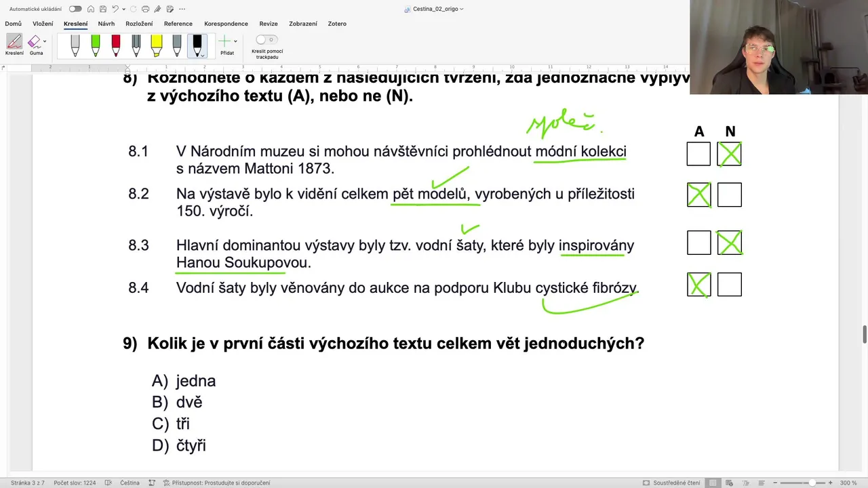Click the Print icon in title bar
Image resolution: width=868 pixels, height=488 pixels.
[145, 9]
